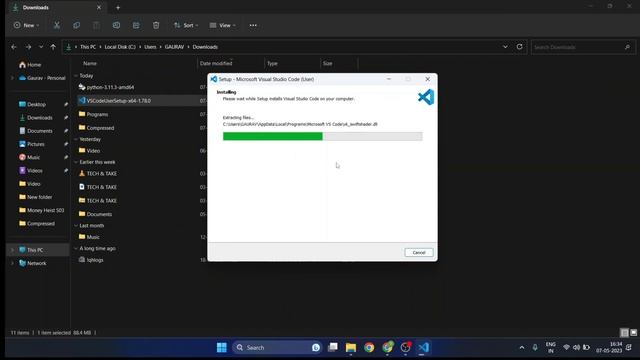
Task: Refresh the Downloads folder view
Action: [x=519, y=47]
